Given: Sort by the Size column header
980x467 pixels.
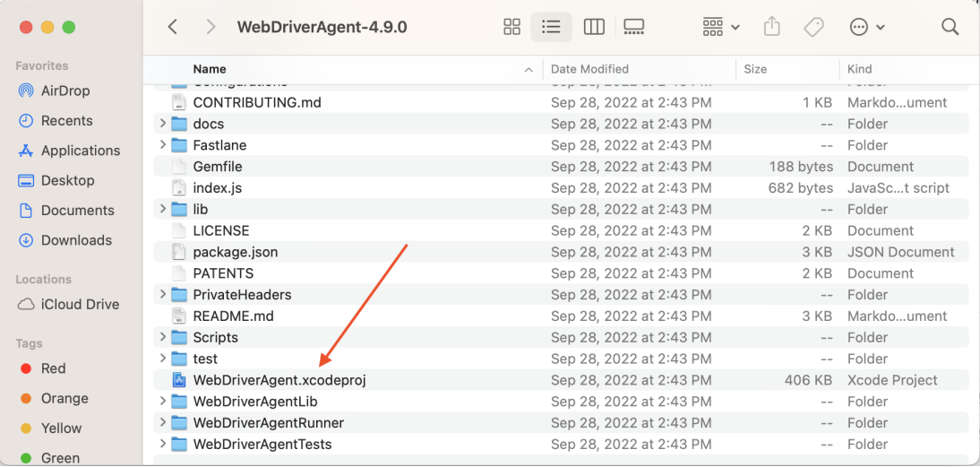Looking at the screenshot, I should click(x=755, y=69).
